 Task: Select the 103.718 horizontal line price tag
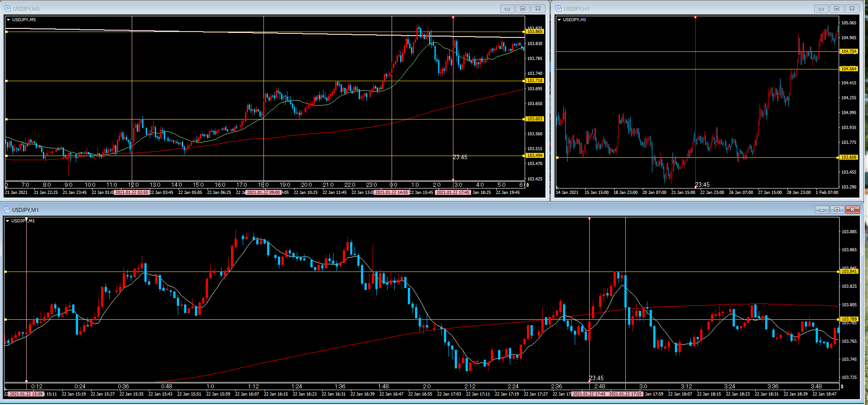(x=535, y=81)
